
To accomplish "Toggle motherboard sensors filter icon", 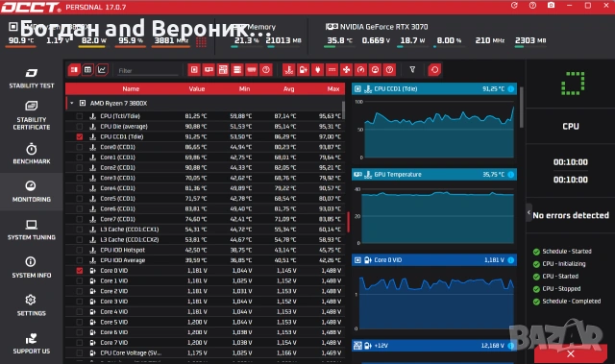I will [223, 70].
